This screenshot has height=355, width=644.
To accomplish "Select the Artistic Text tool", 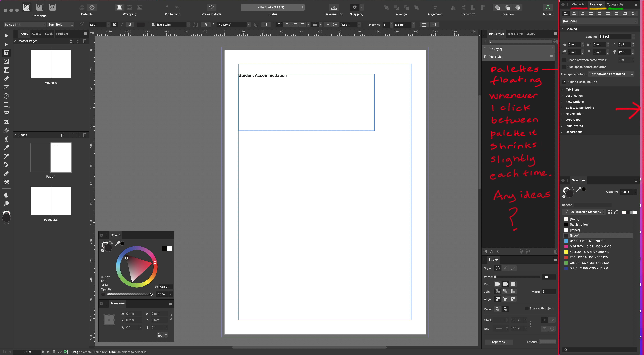I will point(6,61).
